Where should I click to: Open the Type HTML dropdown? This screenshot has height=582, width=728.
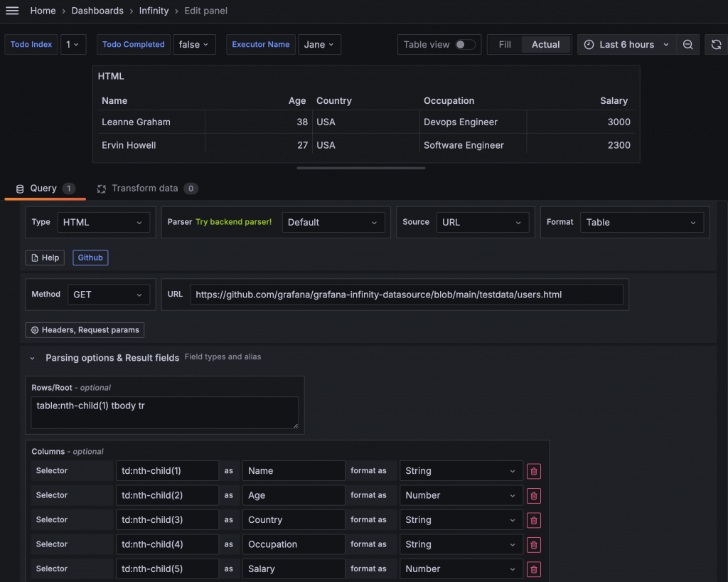pyautogui.click(x=103, y=222)
